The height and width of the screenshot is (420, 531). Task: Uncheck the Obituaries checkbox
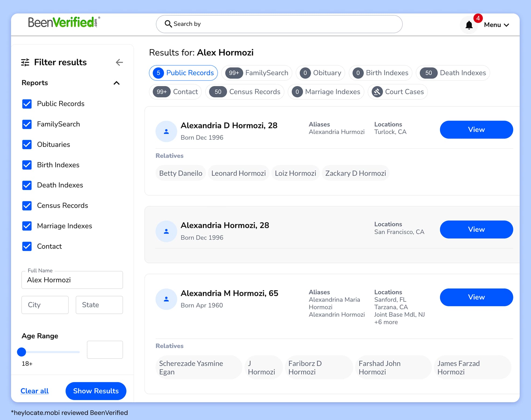[27, 144]
